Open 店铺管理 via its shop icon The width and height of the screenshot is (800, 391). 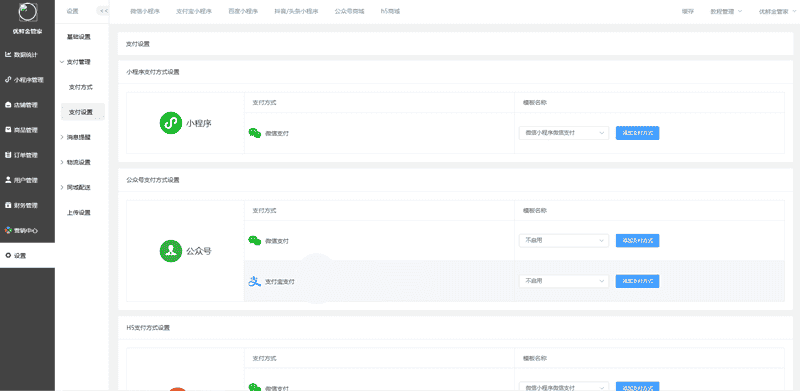(8, 105)
